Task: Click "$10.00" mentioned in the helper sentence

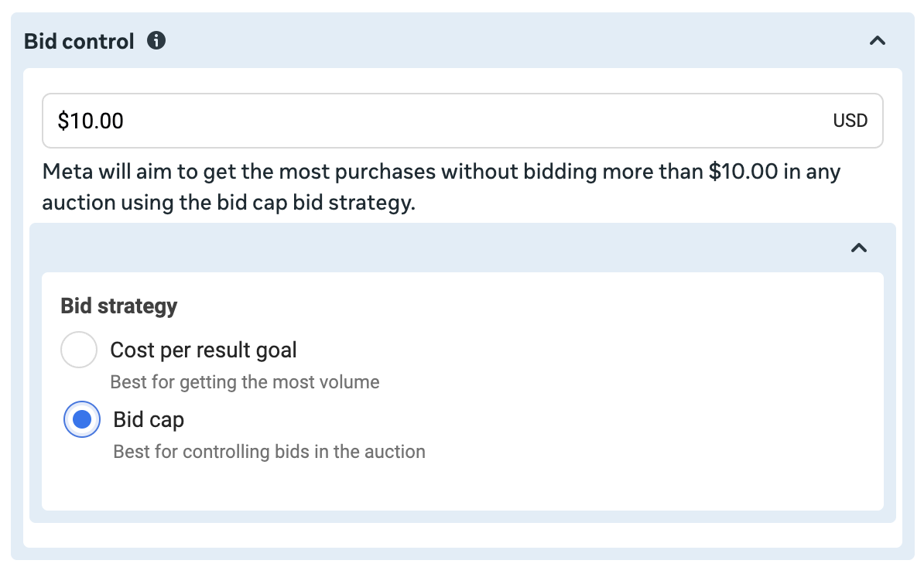Action: 743,172
